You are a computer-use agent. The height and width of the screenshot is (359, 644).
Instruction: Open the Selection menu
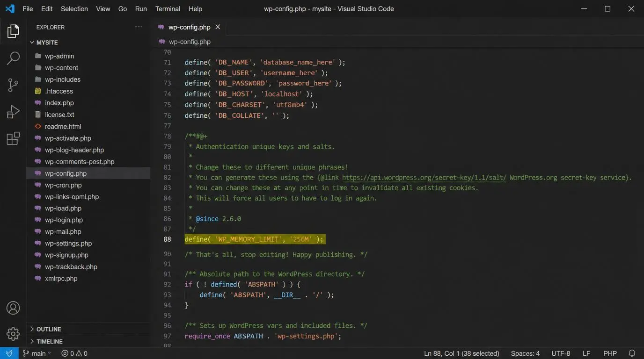74,8
